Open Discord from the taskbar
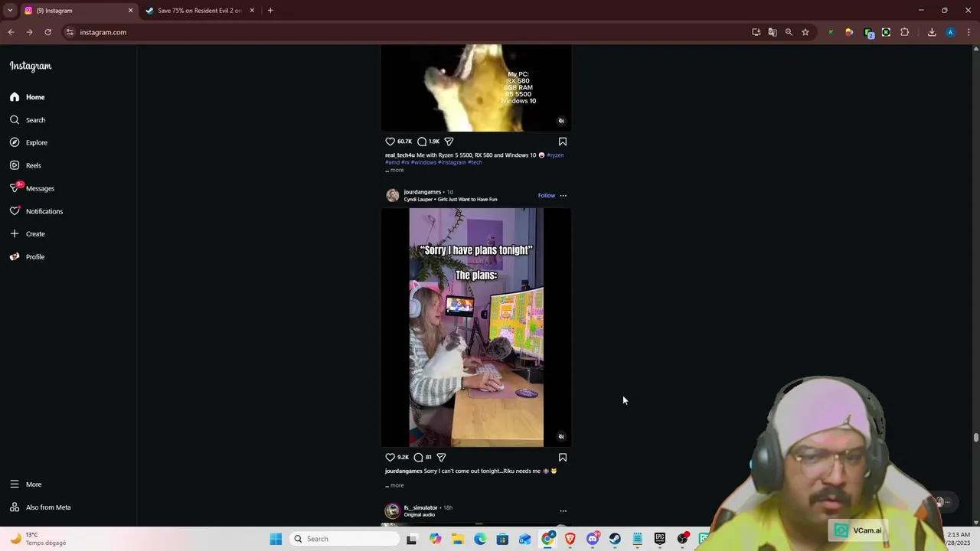The width and height of the screenshot is (980, 551). (x=593, y=539)
